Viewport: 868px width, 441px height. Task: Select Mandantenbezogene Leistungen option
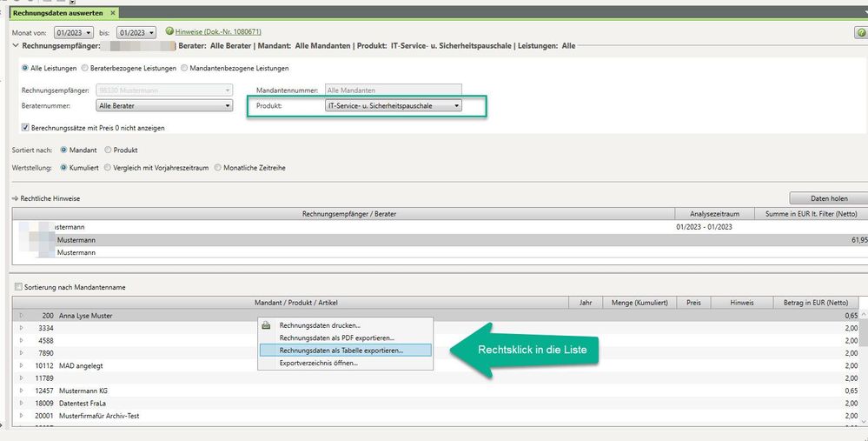183,68
